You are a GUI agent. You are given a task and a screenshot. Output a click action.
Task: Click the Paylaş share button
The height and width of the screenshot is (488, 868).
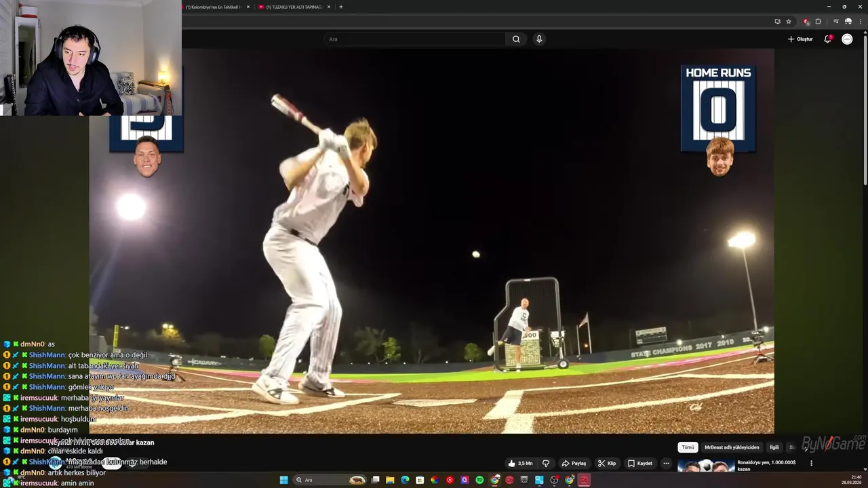574,464
